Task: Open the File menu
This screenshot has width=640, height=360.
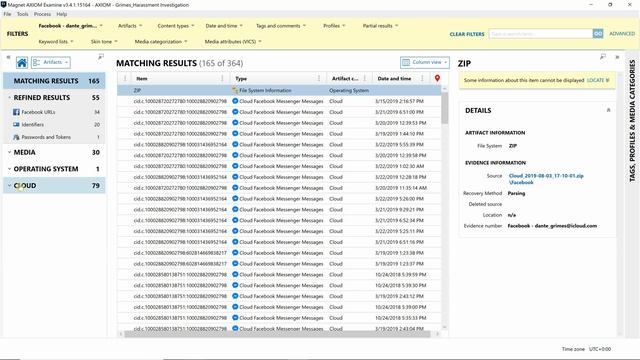Action: 7,14
